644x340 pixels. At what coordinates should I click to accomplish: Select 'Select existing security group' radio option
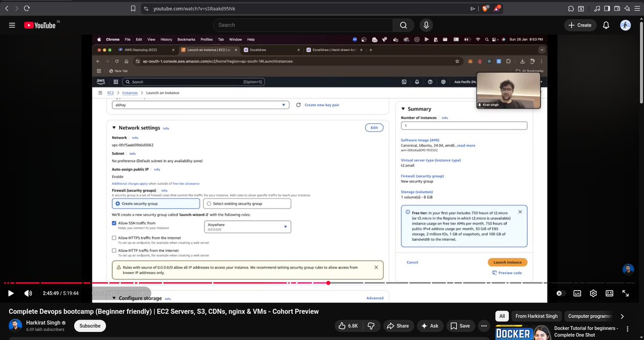click(209, 204)
